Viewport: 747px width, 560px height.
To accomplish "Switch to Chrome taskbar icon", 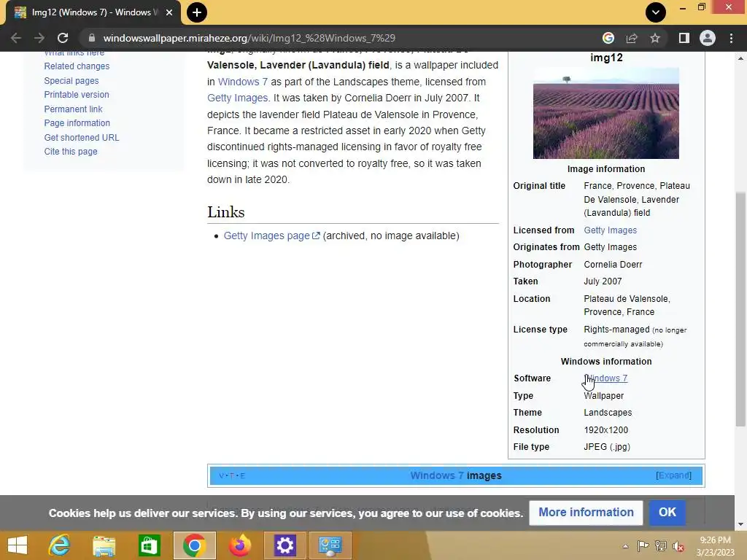I will (194, 545).
